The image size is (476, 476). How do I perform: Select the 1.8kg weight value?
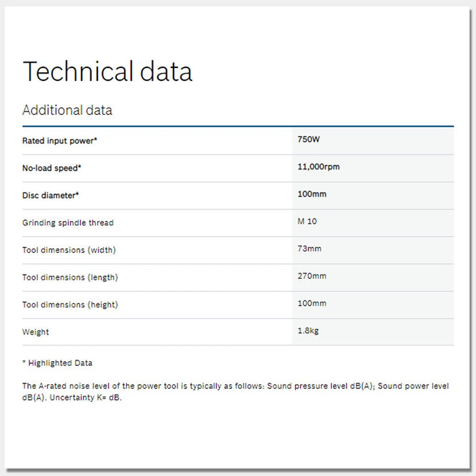point(309,331)
